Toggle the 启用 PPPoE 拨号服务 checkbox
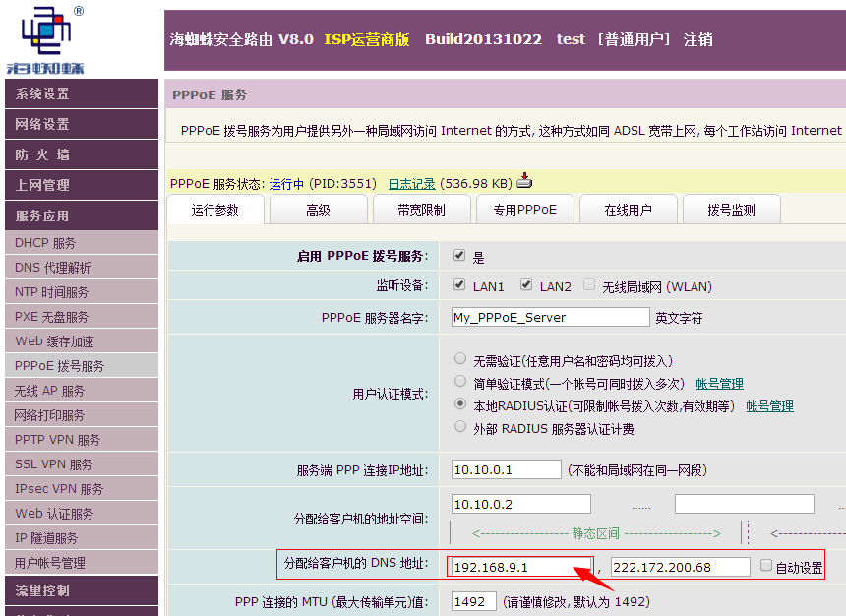This screenshot has height=616, width=846. pyautogui.click(x=458, y=256)
